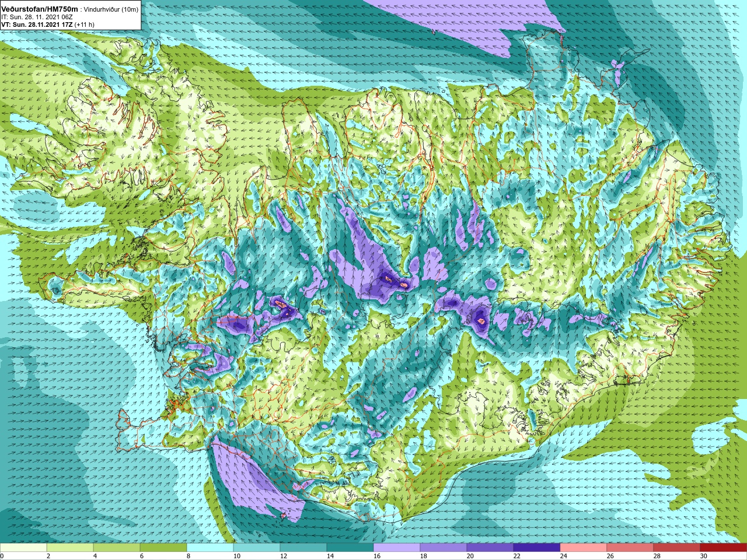Select the 0–2 pale yellow legend swatch
The image size is (747, 560).
23,548
